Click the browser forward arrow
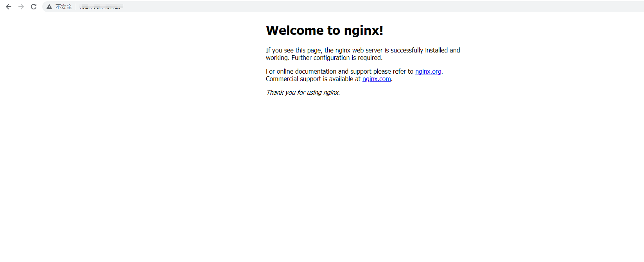This screenshot has width=644, height=262. (21, 7)
